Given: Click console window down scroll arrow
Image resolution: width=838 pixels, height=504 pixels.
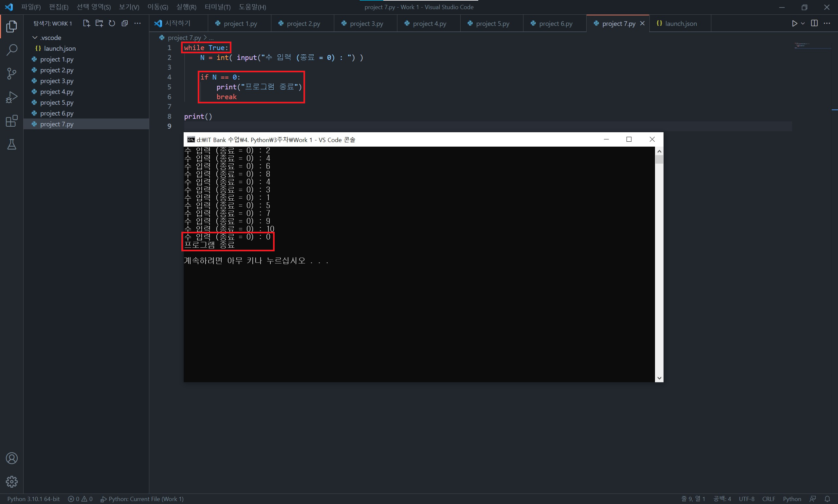Looking at the screenshot, I should click(x=659, y=378).
